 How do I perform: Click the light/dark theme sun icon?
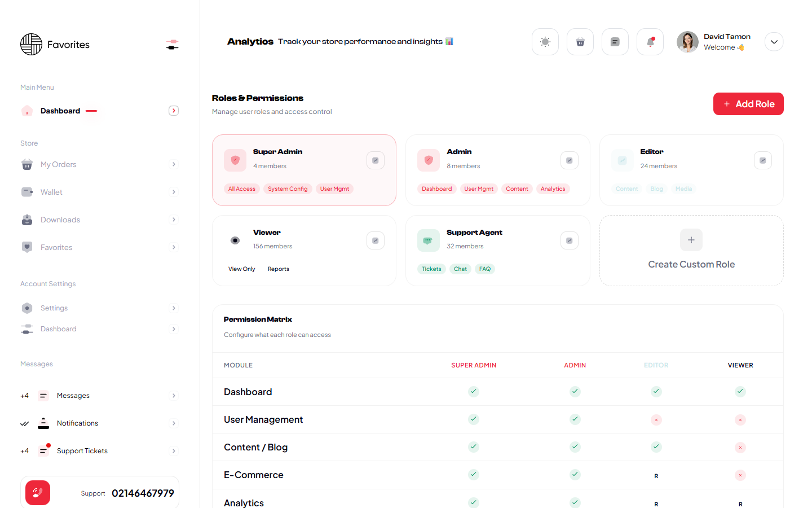click(x=545, y=42)
